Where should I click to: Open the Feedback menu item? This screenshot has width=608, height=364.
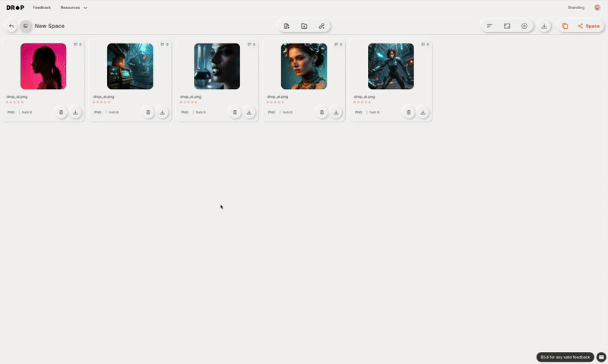(42, 8)
